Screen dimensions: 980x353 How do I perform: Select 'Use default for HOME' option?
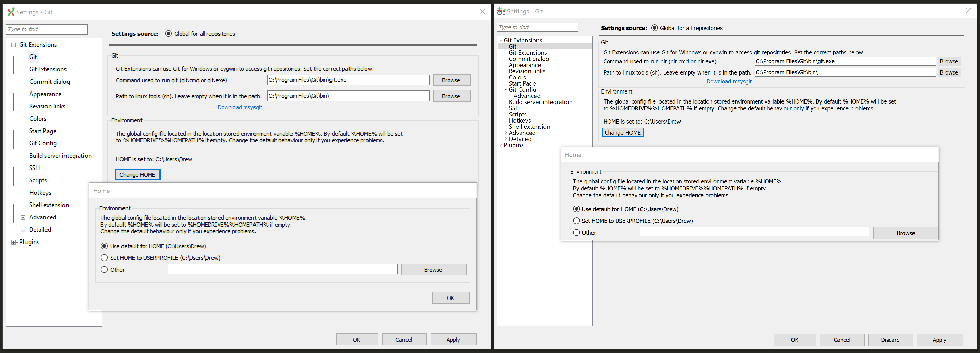coord(105,246)
